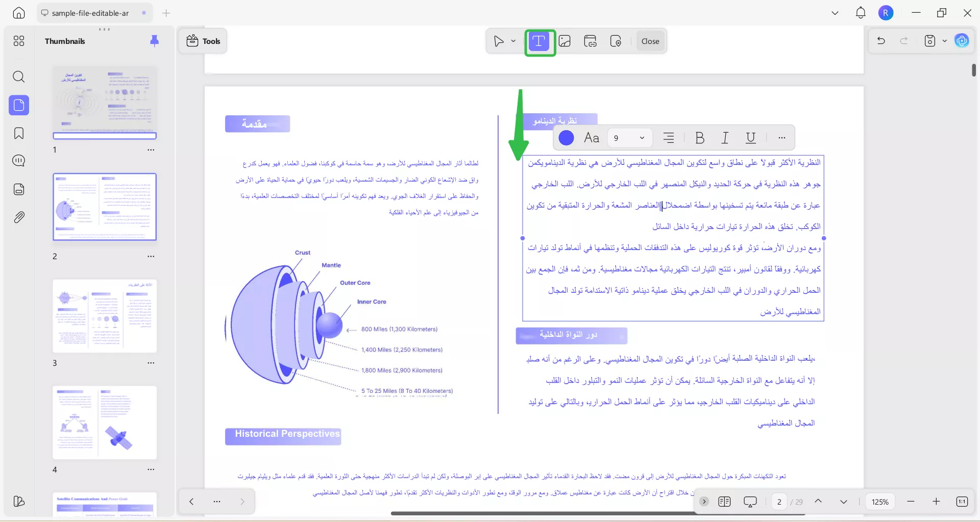Click the page number field showing 2
Screen dimensions: 980x522
tap(779, 502)
